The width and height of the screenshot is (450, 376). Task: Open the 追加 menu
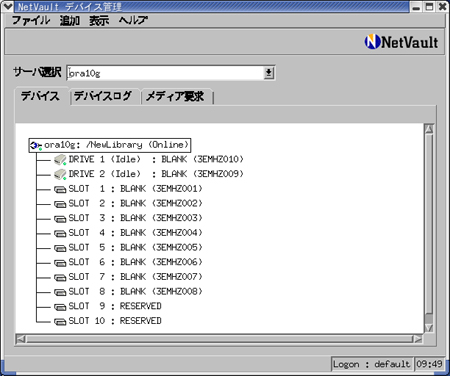pos(70,20)
